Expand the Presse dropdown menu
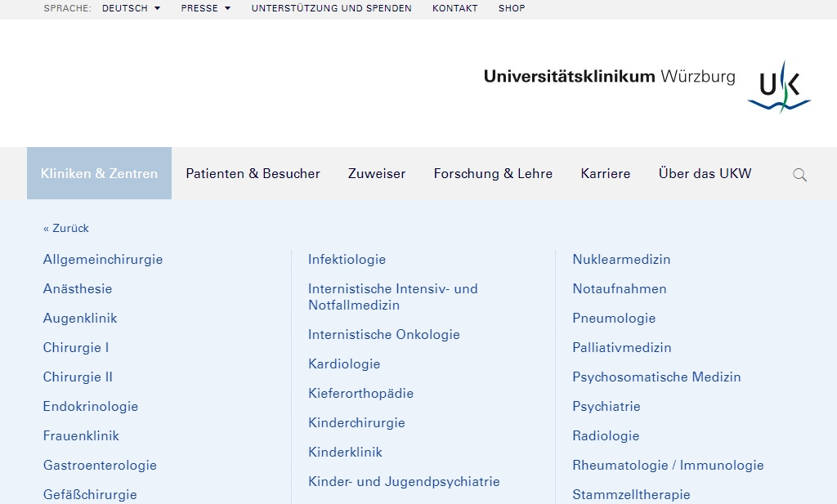This screenshot has height=504, width=837. tap(205, 8)
